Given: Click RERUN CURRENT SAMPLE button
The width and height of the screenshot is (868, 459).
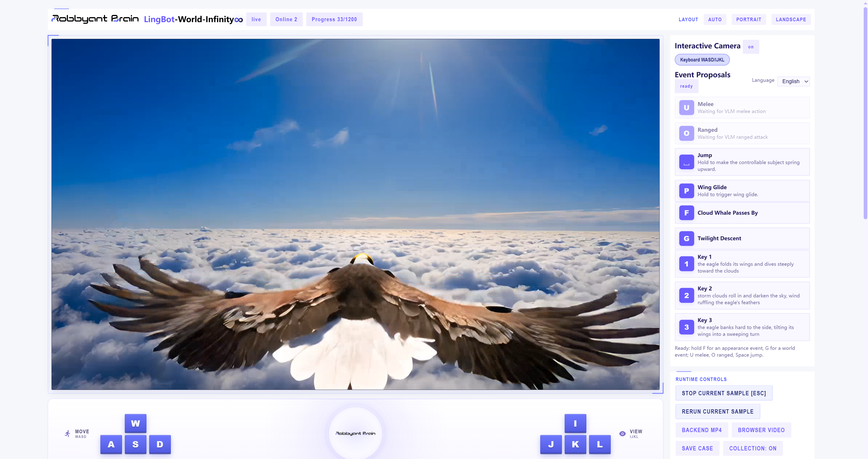Looking at the screenshot, I should coord(717,412).
